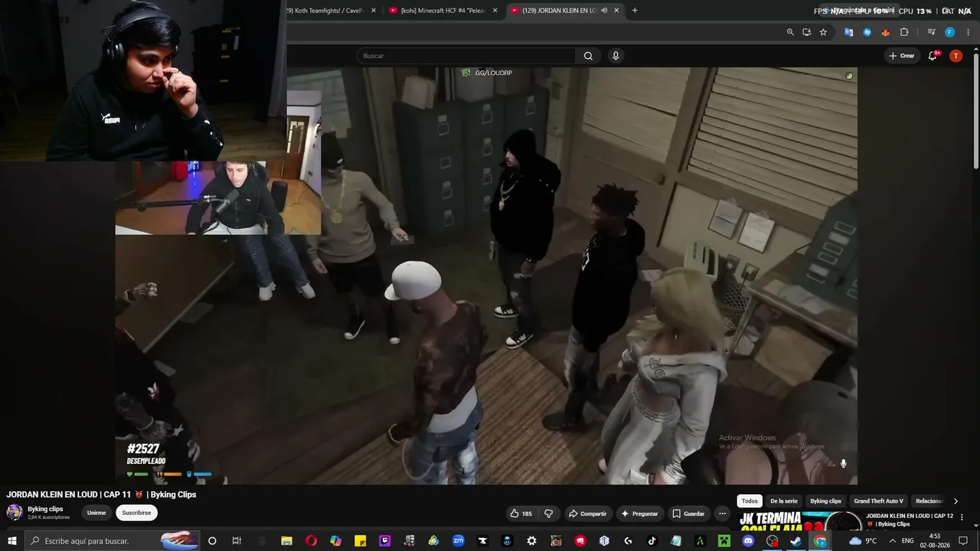
Task: Open Twitch app on taskbar
Action: [x=384, y=541]
